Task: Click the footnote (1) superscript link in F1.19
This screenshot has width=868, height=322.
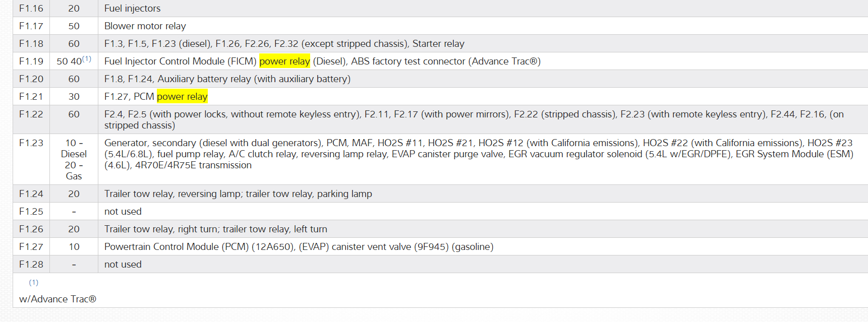Action: pos(87,58)
